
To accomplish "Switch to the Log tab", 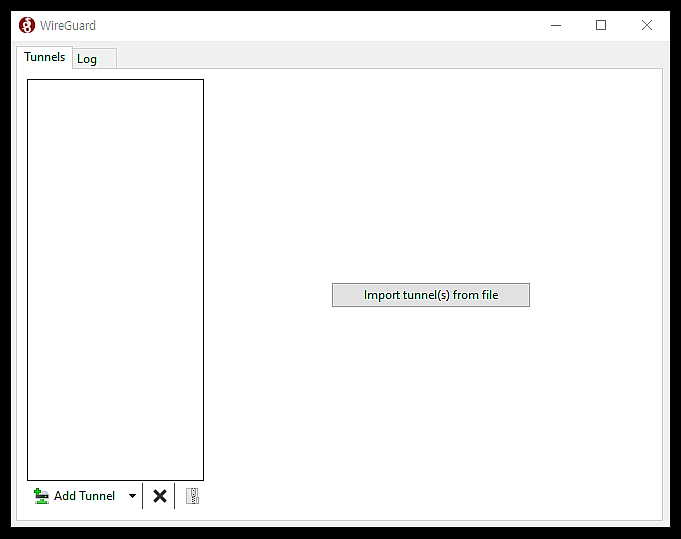I will [94, 59].
